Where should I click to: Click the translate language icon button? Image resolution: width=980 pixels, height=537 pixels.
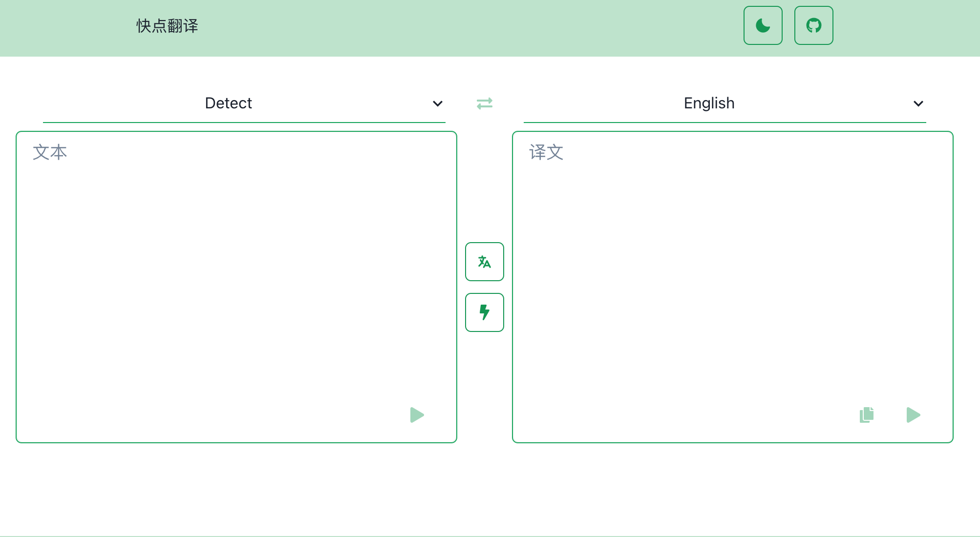[x=484, y=262]
